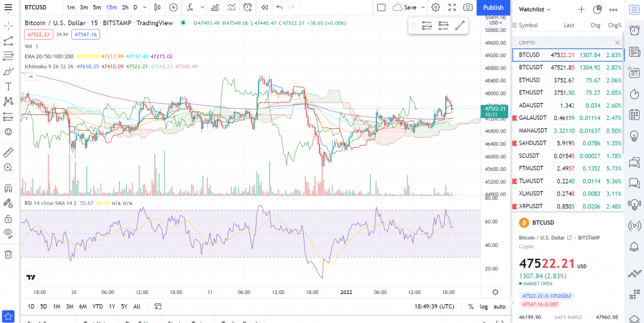Viewport: 644px width, 323px height.
Task: Toggle percent scale mode
Action: pyautogui.click(x=470, y=307)
